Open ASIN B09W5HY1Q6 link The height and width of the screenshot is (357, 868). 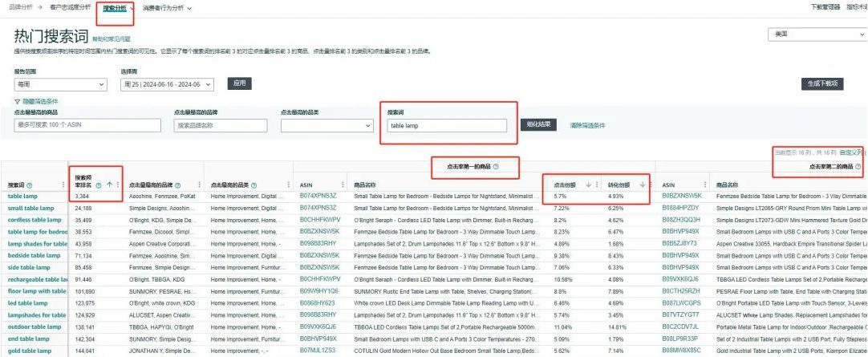(x=318, y=291)
